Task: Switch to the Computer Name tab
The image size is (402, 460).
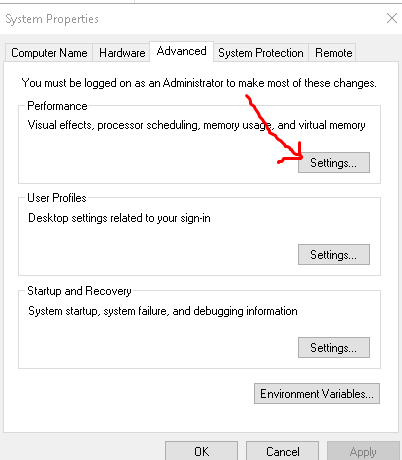Action: tap(49, 53)
